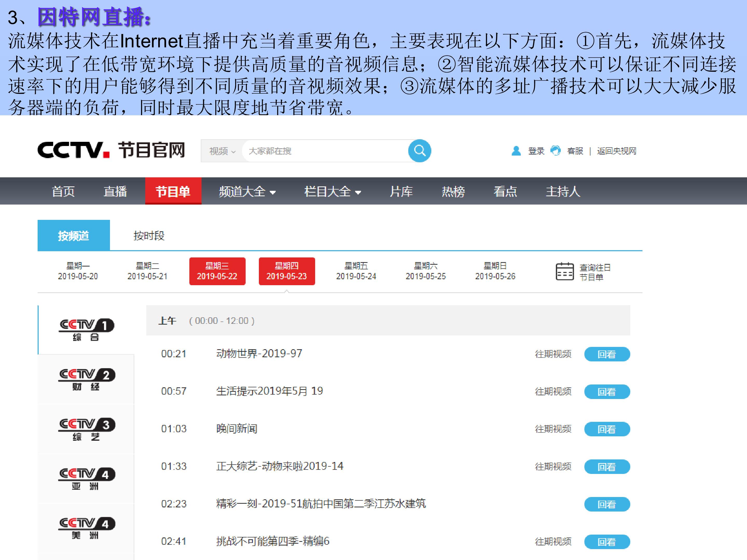Go to 首页 in the navigation bar
This screenshot has width=747, height=560.
coord(63,191)
